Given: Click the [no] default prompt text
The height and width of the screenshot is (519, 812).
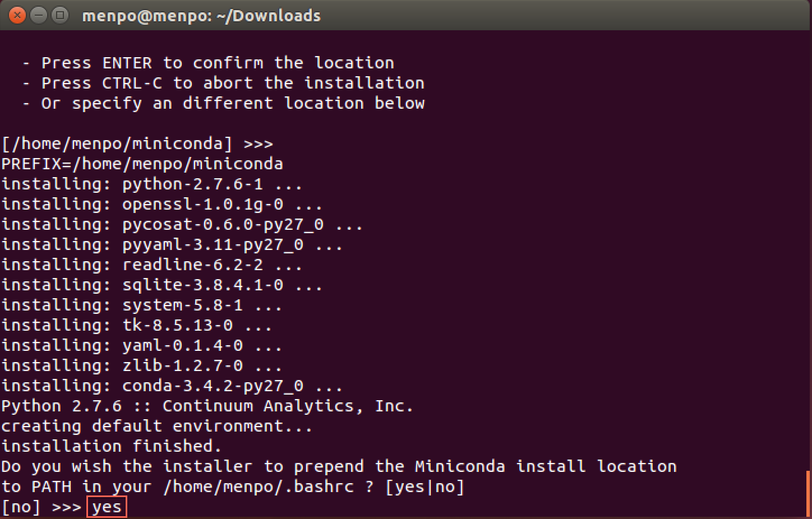Looking at the screenshot, I should point(20,506).
